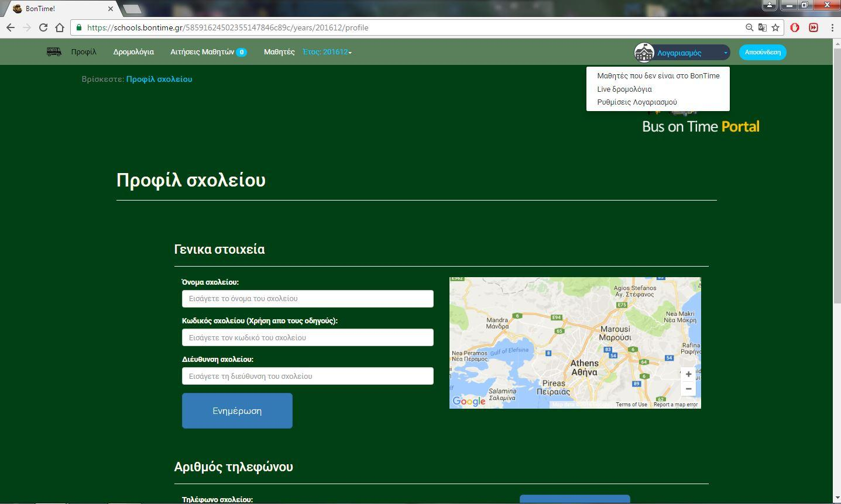Click the Bus on Time Portal logo
Image resolution: width=841 pixels, height=504 pixels.
701,120
